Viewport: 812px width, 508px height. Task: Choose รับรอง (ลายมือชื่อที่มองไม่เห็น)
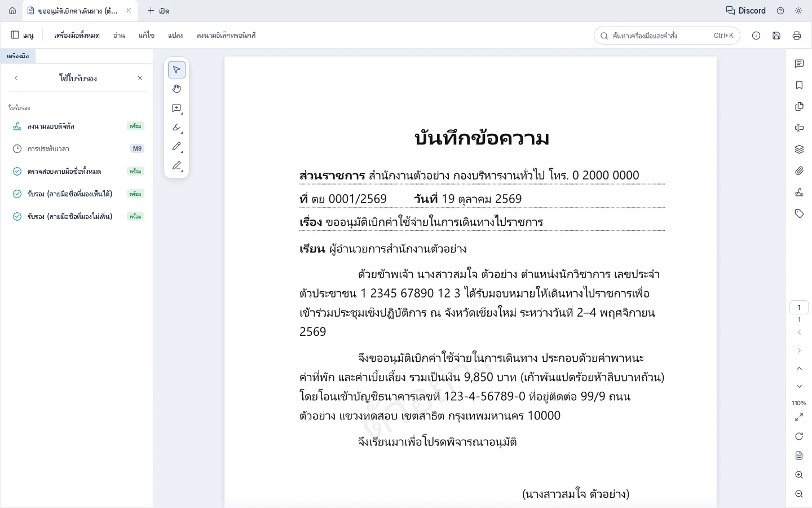[78, 216]
